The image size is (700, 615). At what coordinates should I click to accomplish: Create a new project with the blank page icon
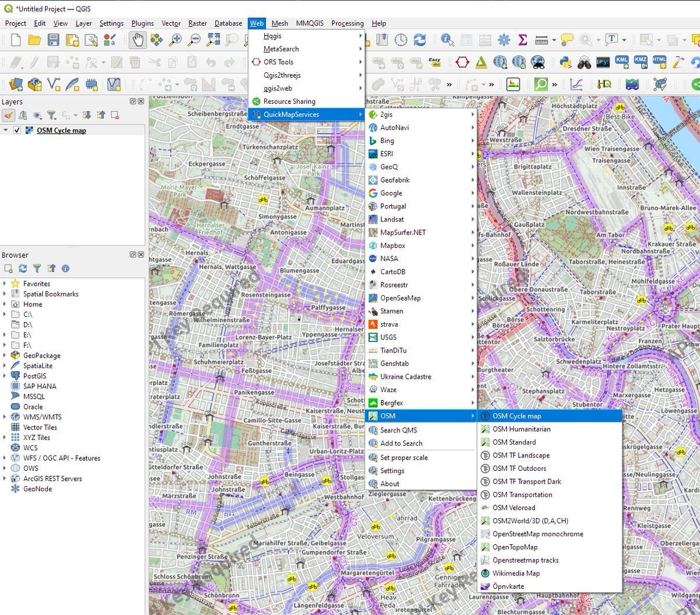point(16,40)
